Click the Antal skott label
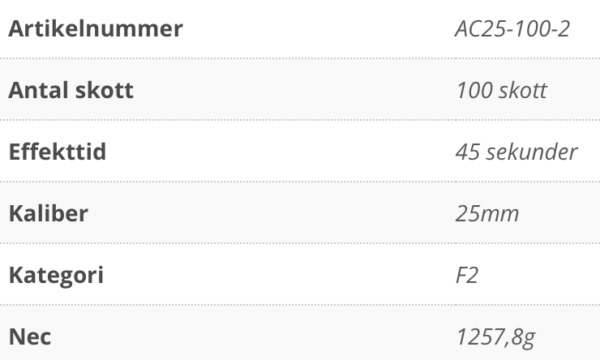The image size is (600, 360). coord(71,90)
